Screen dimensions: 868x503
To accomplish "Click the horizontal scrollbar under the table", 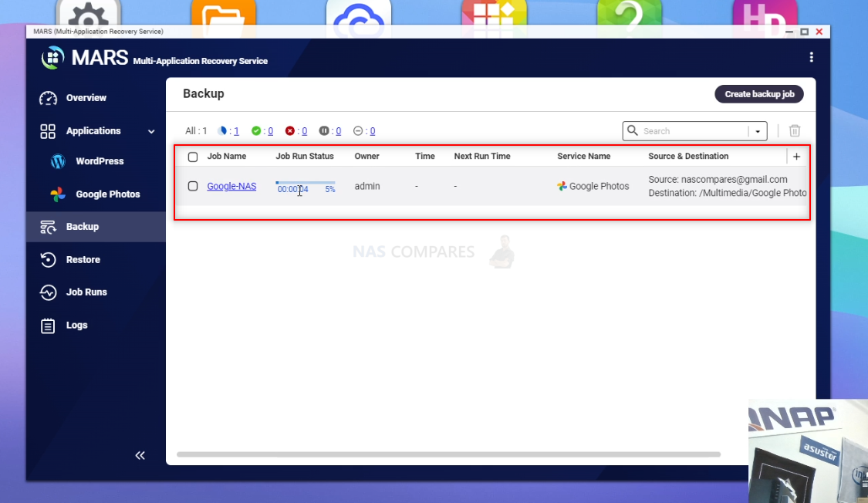I will (x=448, y=455).
